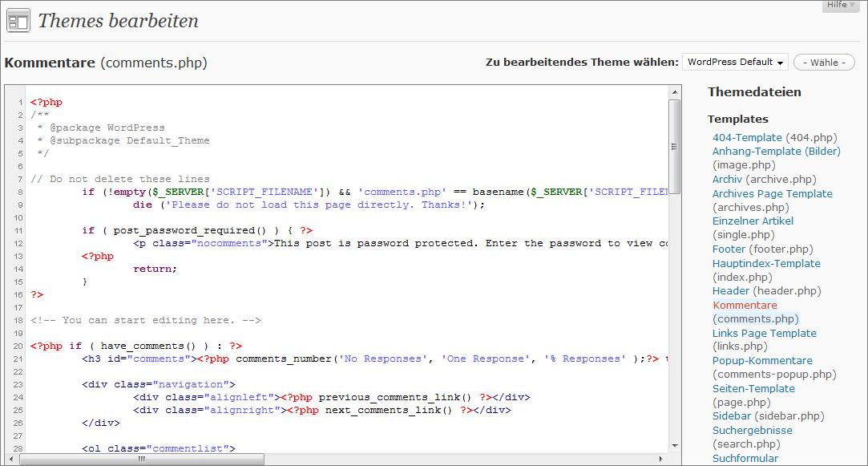
Task: Open the Header template link
Action: [730, 290]
